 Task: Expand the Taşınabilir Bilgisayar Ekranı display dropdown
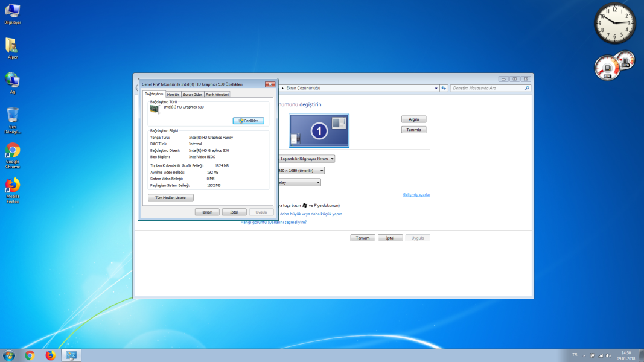[306, 159]
